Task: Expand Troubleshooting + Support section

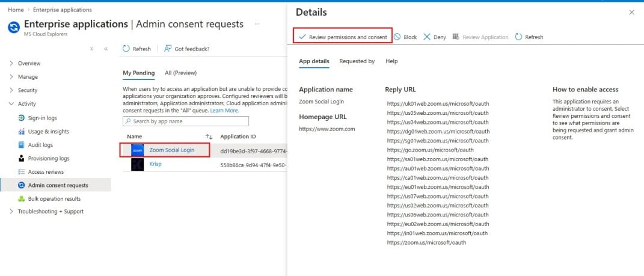Action: (11, 212)
